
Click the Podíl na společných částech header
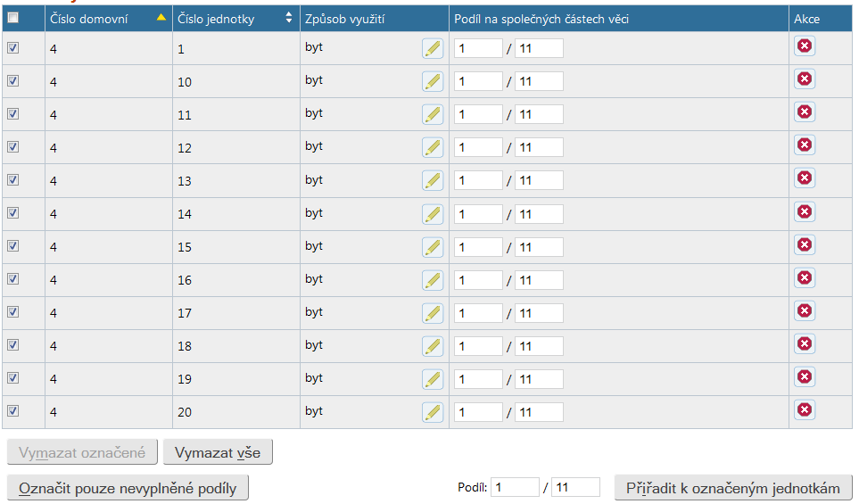point(542,18)
